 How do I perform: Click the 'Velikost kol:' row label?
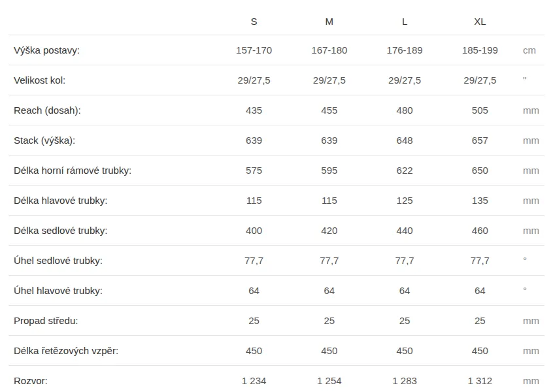(39, 80)
